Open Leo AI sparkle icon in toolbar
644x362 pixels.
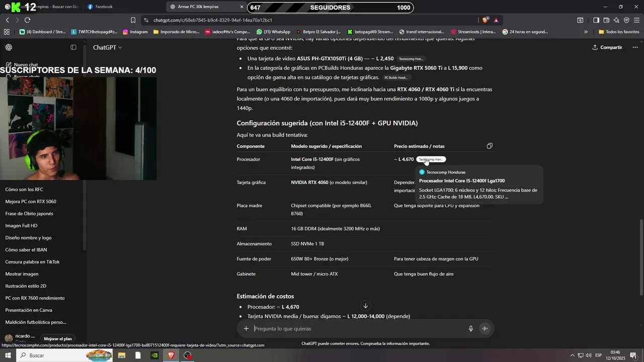click(616, 20)
